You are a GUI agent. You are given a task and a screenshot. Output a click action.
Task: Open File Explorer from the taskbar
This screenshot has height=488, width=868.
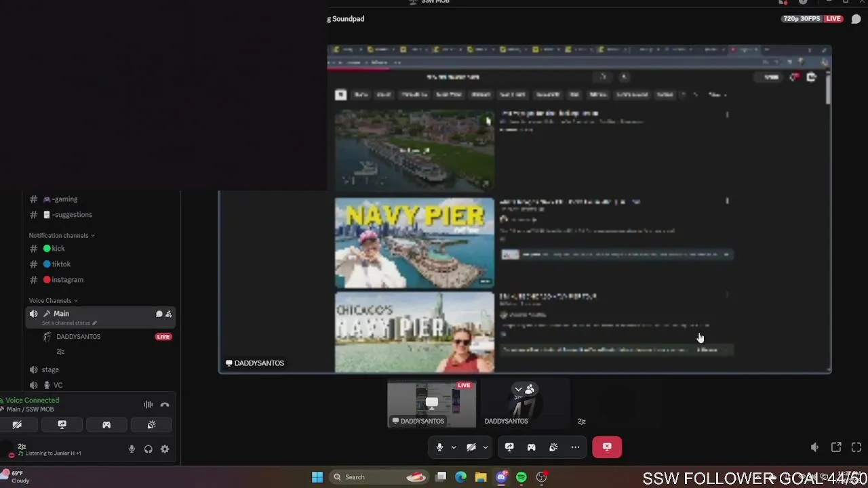pos(481,477)
